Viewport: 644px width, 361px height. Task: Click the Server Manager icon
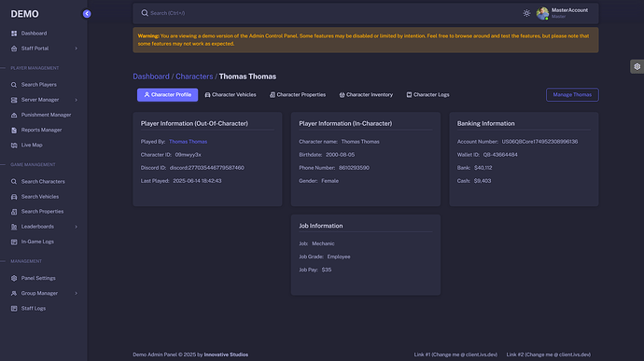pos(14,100)
